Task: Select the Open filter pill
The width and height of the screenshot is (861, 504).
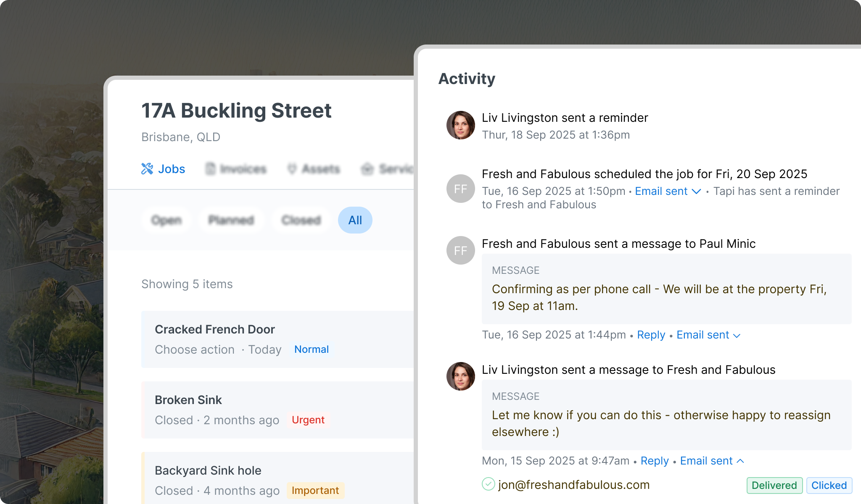Action: tap(166, 220)
